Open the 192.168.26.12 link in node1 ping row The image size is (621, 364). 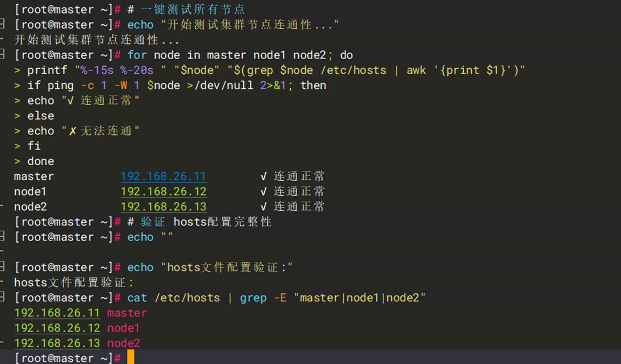coord(164,192)
